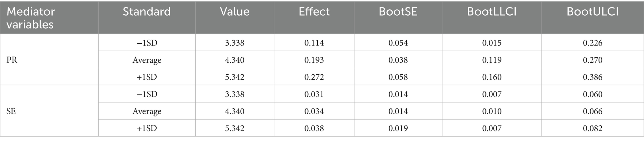The image size is (644, 142).
Task: Click the BootLLCI column header
Action: (x=491, y=12)
